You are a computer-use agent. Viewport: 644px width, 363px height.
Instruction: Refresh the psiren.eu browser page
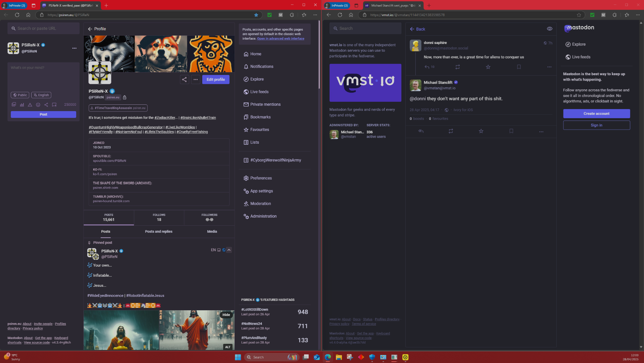[17, 15]
